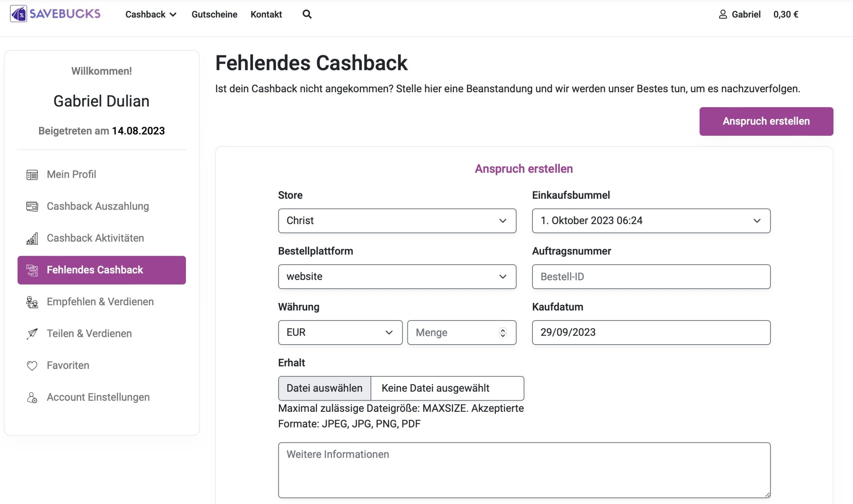Click the Cashback Aktivitäten chart icon
This screenshot has width=853, height=504.
(x=32, y=238)
